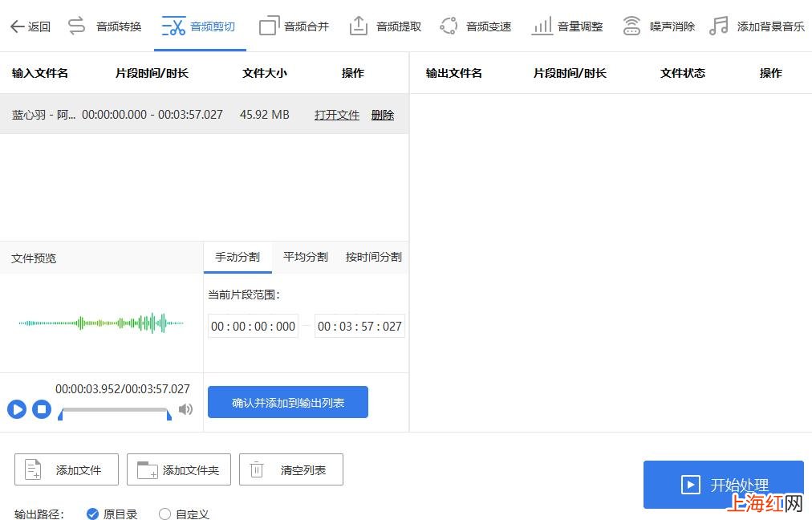Open the 添加背景音乐 music note icon
Viewport: 812px width, 520px height.
[718, 26]
